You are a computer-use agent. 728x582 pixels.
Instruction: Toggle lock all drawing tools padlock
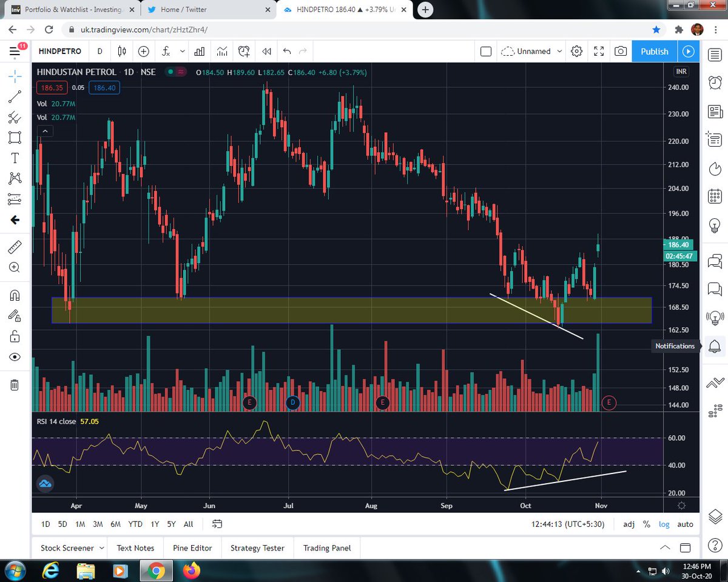pyautogui.click(x=15, y=336)
